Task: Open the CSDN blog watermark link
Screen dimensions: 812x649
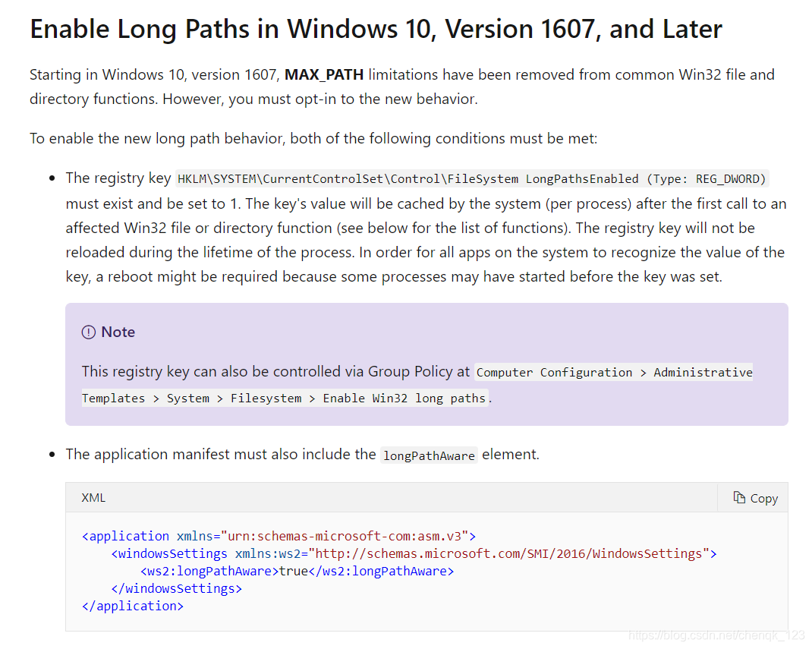Action: pos(716,634)
